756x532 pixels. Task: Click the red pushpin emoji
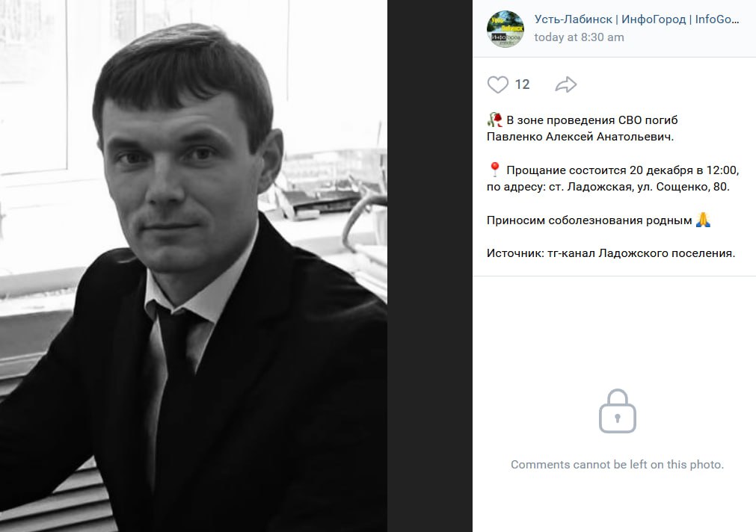coord(494,170)
